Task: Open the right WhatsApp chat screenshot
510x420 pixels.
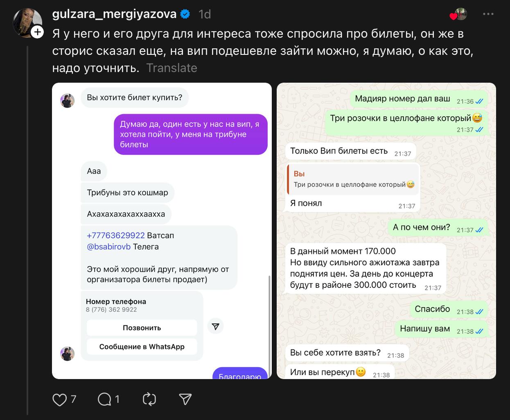Action: 386,231
